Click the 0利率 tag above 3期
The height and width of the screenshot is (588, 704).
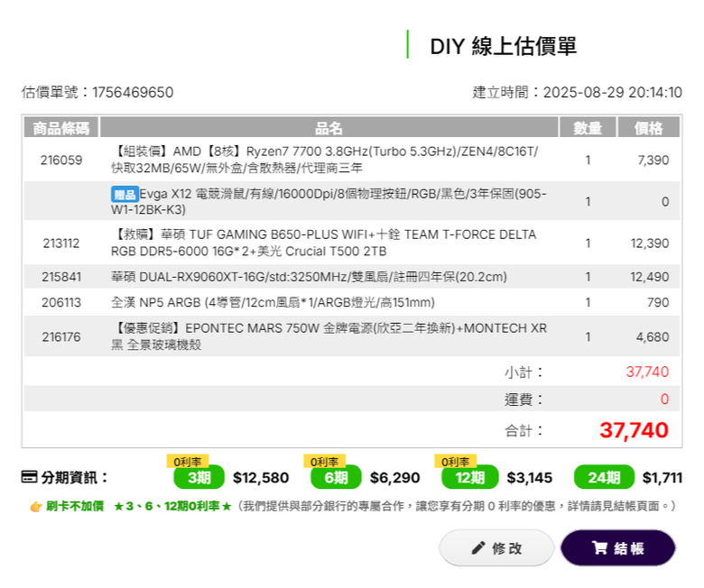click(188, 462)
